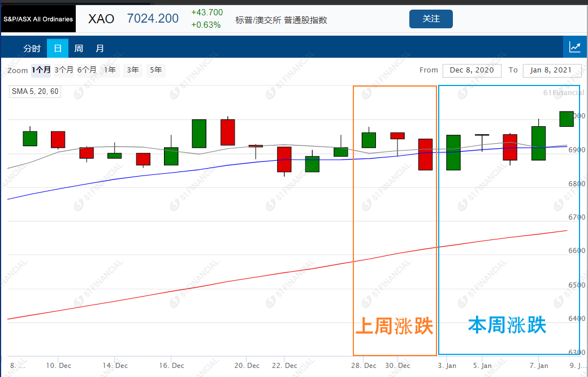Click the chart-type icon in the blue bar
The width and height of the screenshot is (588, 377).
point(574,47)
